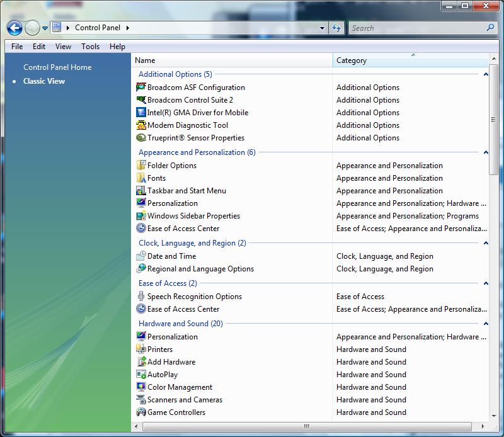The width and height of the screenshot is (504, 437).
Task: Open the Broadcom Control Suite 2 icon
Action: point(140,99)
